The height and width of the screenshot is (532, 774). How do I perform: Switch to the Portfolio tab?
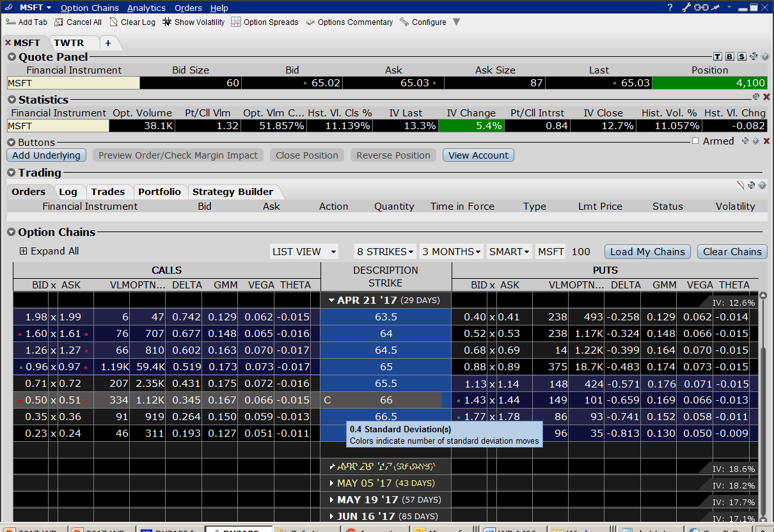point(159,192)
